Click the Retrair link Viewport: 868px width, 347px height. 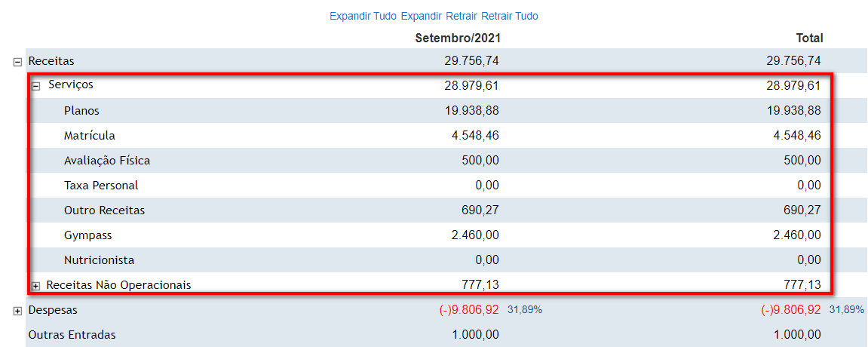[x=462, y=16]
